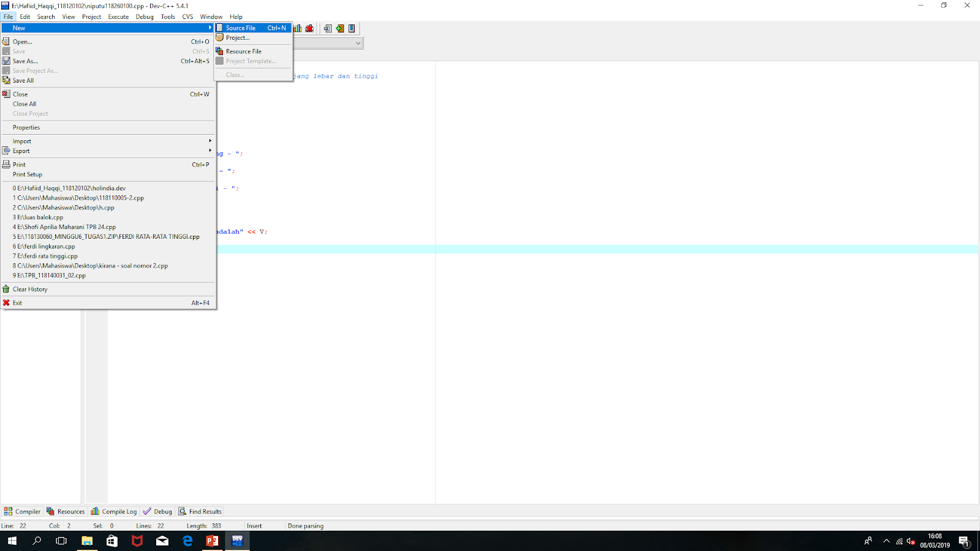This screenshot has width=980, height=551.
Task: Click the red X Exit icon
Action: pos(6,303)
